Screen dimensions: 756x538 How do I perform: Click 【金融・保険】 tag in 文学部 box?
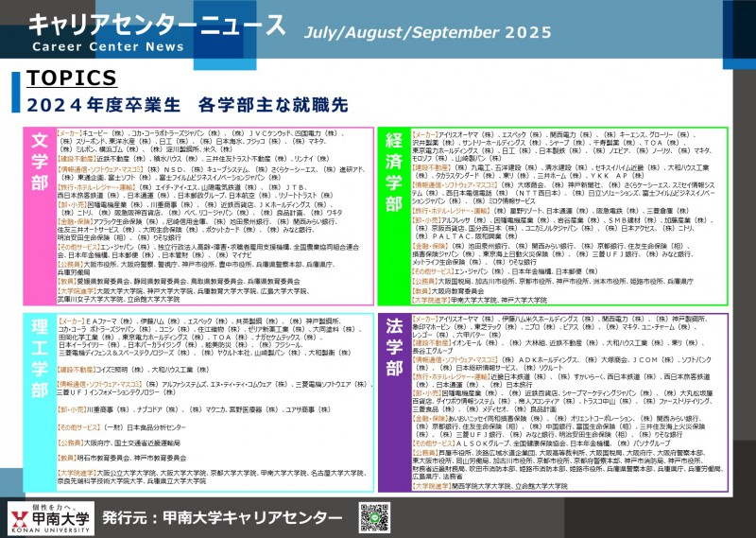(76, 222)
